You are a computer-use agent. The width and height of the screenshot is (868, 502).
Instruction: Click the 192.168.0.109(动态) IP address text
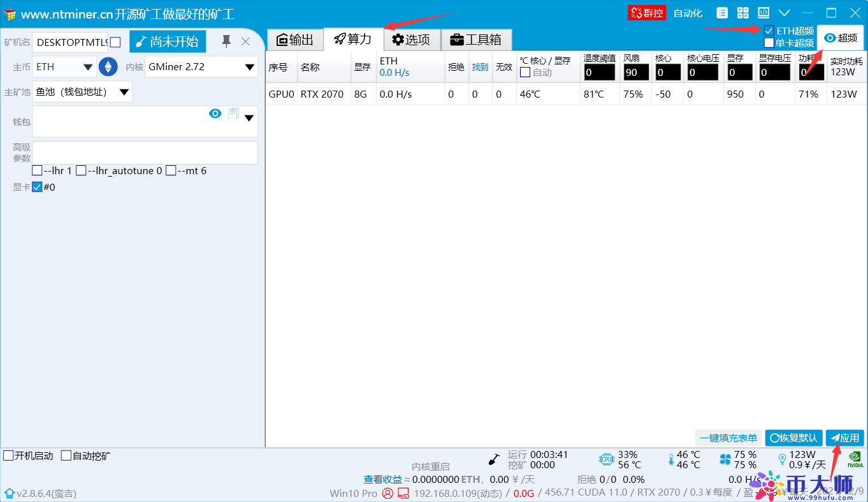458,493
